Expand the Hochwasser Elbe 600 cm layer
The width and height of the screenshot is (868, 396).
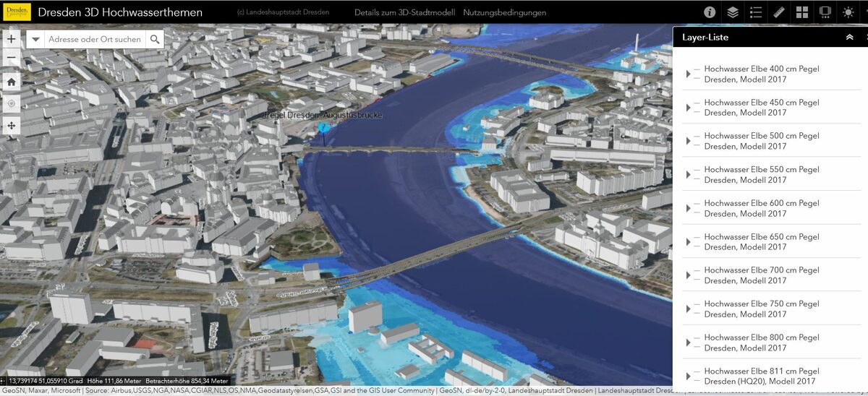(x=688, y=208)
